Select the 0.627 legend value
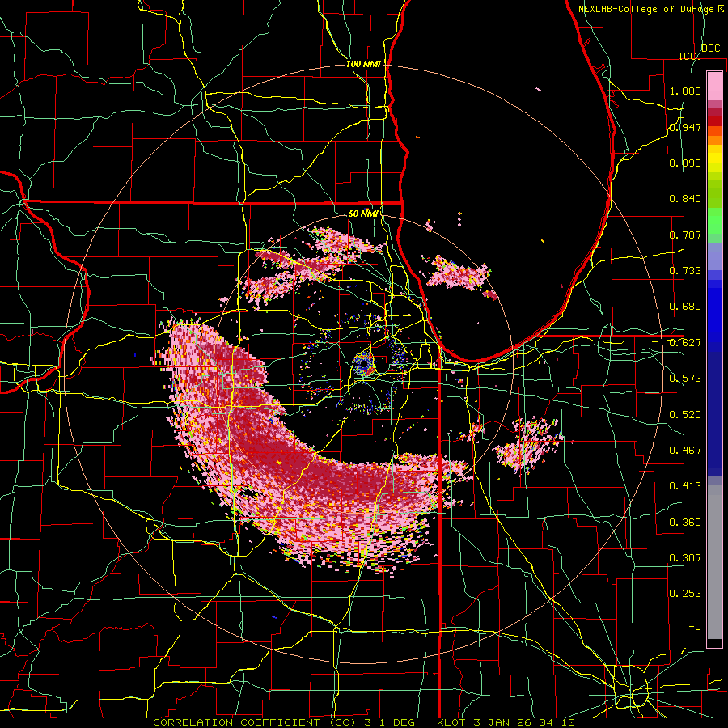The height and width of the screenshot is (728, 728). pos(685,343)
